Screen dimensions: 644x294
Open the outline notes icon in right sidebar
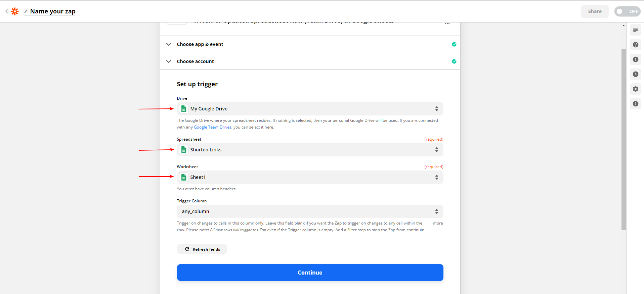tap(635, 30)
